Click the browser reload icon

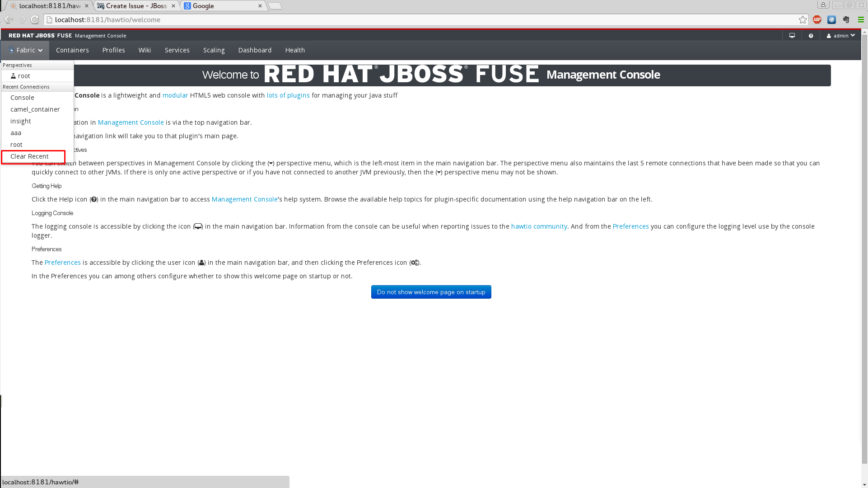[x=35, y=19]
